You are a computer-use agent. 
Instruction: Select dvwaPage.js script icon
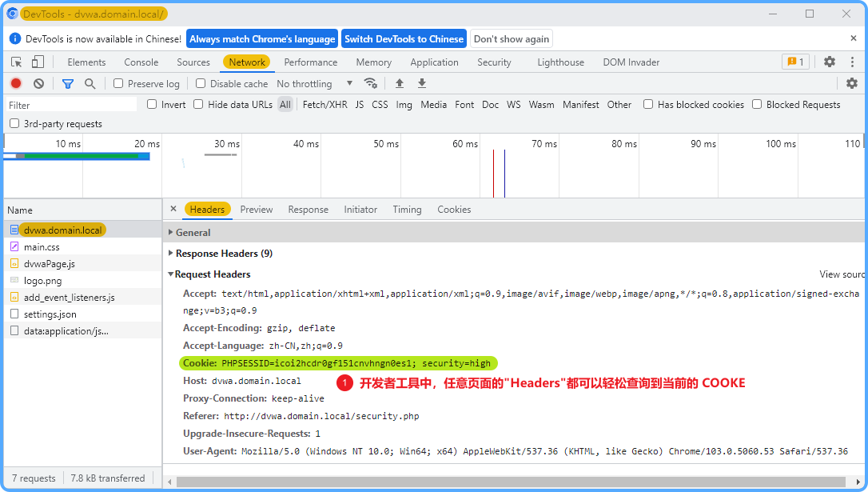[14, 264]
